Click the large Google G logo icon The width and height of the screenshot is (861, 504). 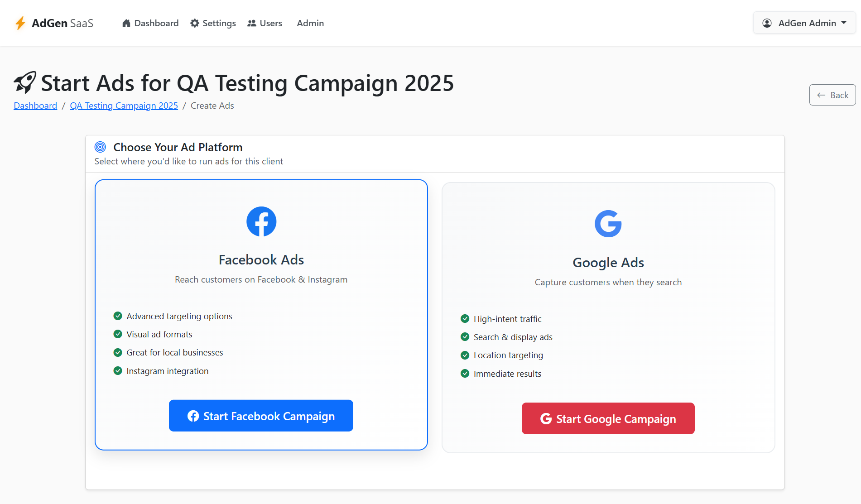(x=608, y=224)
